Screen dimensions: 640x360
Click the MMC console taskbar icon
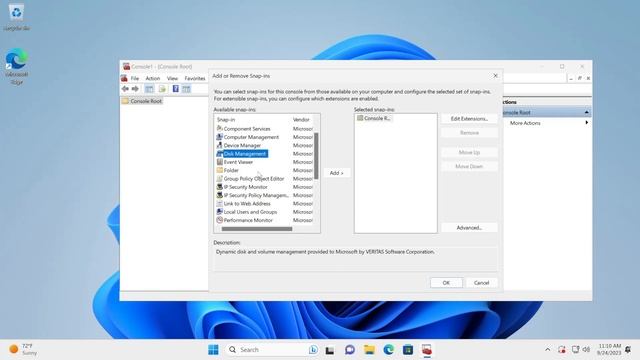coord(427,350)
